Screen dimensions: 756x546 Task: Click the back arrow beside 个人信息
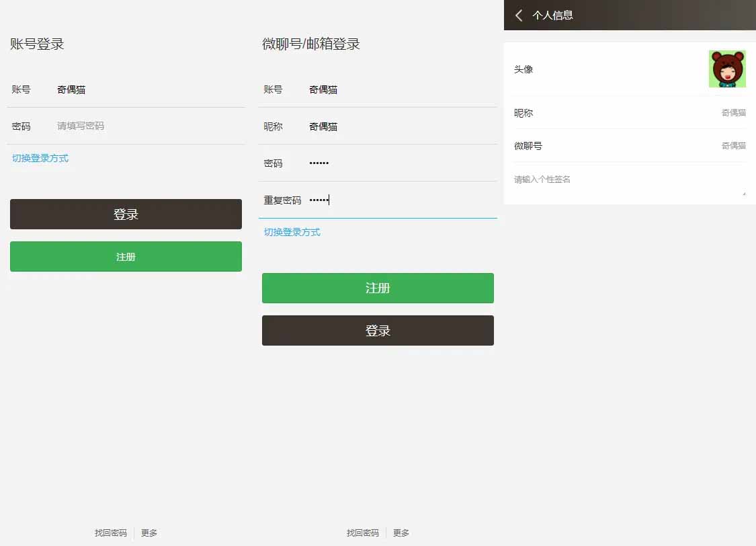[519, 15]
